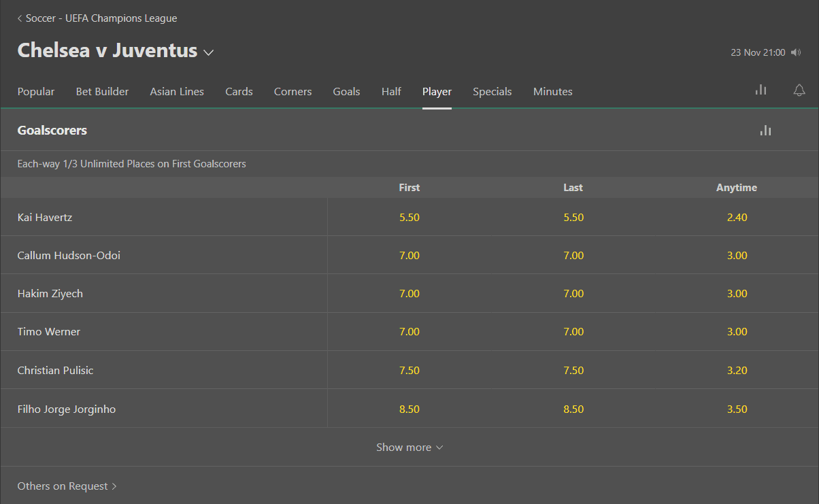Click the Hakim Ziyech player name
This screenshot has height=504, width=819.
pyautogui.click(x=50, y=294)
